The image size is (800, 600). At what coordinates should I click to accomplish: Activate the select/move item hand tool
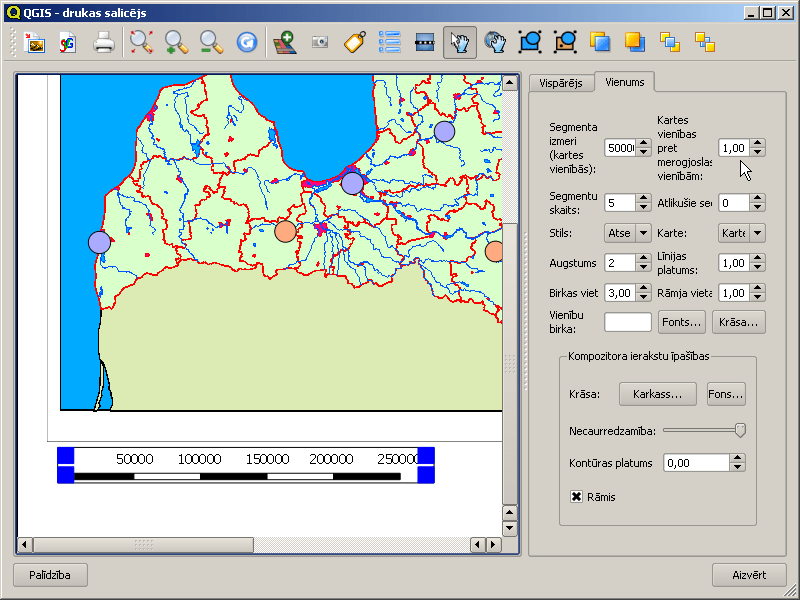tap(460, 43)
